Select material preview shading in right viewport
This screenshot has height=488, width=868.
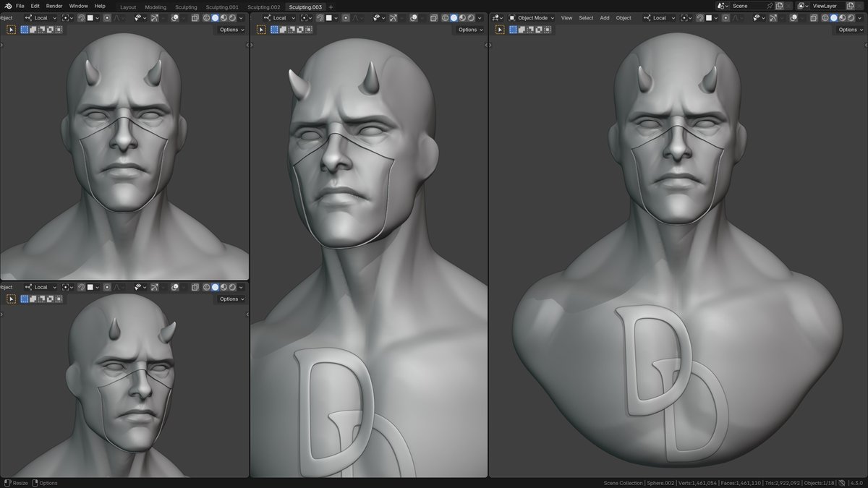[x=842, y=17]
